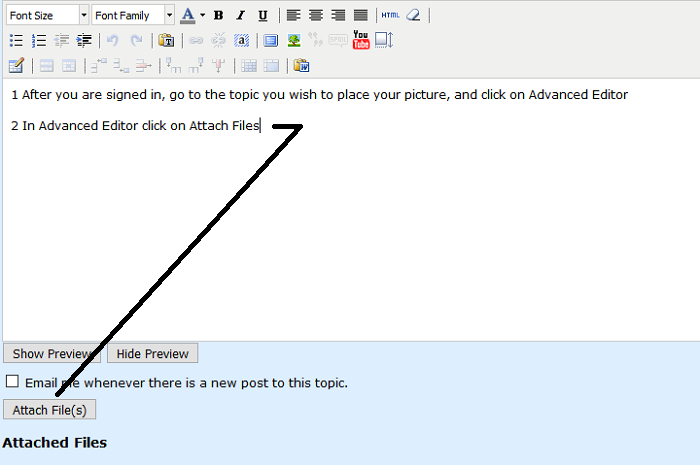Expand the text color picker arrow
700x465 pixels.
[202, 15]
